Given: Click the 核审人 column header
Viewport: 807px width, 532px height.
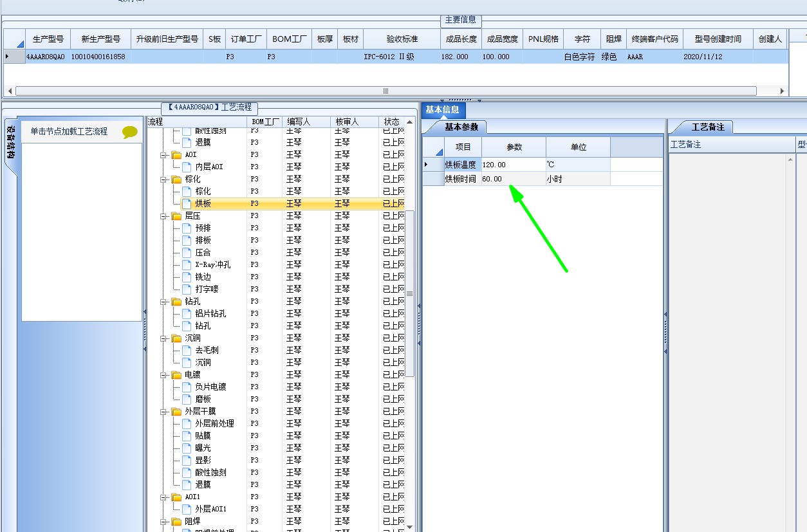Looking at the screenshot, I should click(355, 122).
